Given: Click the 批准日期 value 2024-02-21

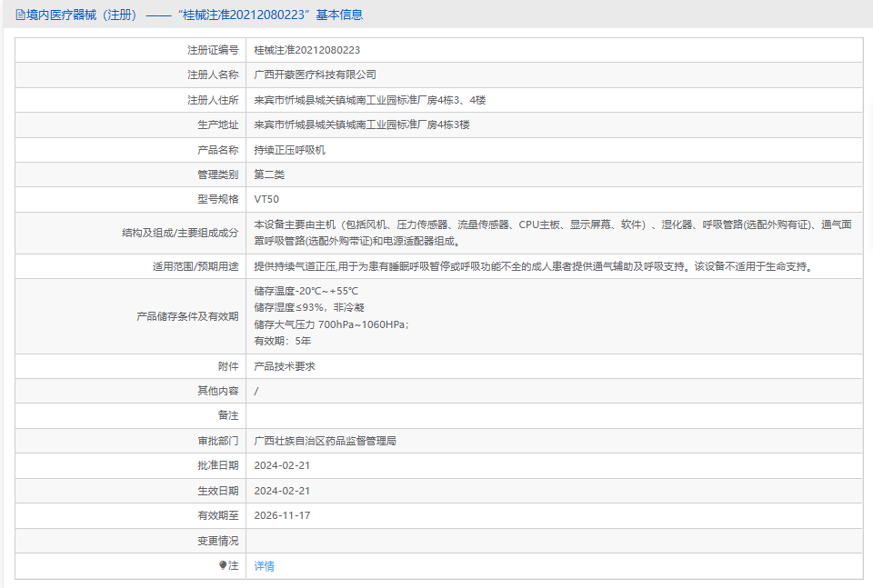Looking at the screenshot, I should pyautogui.click(x=282, y=465).
